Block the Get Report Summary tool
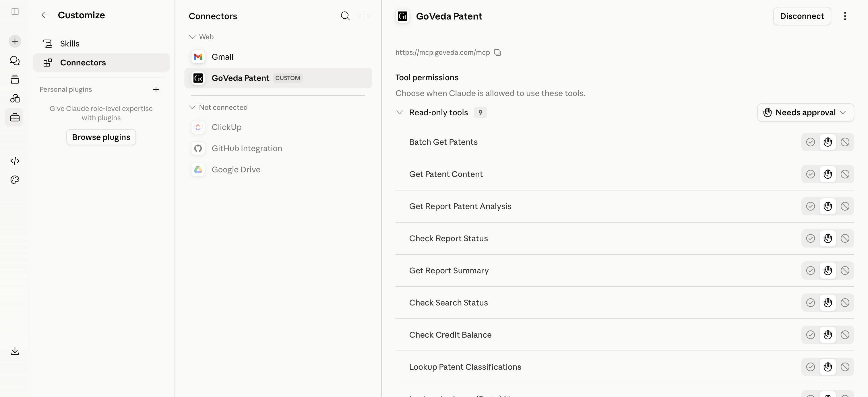 tap(845, 271)
